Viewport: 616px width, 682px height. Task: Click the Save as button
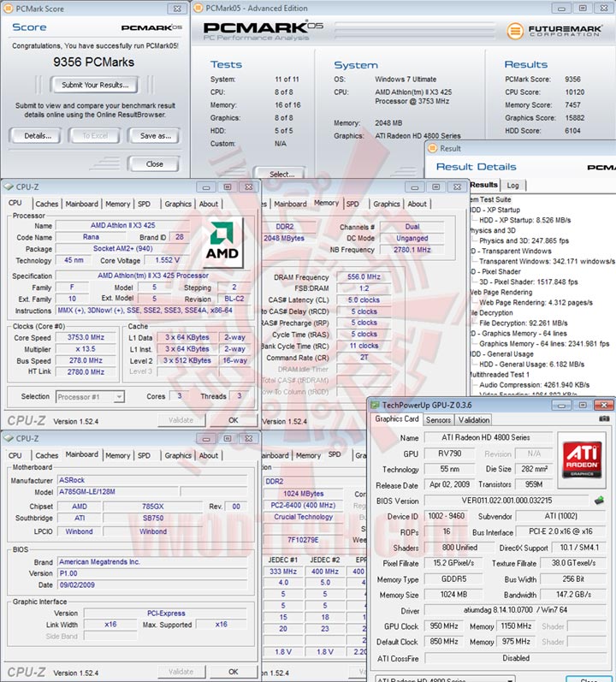155,136
